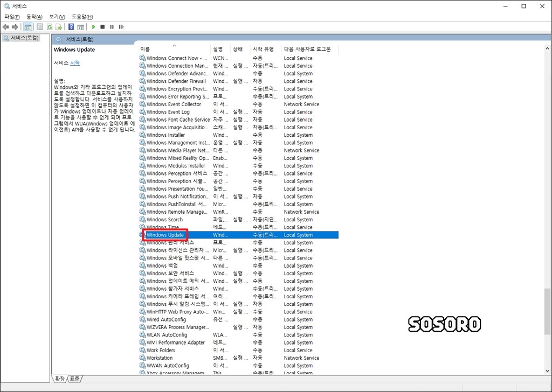Sort by the 이름 column header

tap(175, 49)
